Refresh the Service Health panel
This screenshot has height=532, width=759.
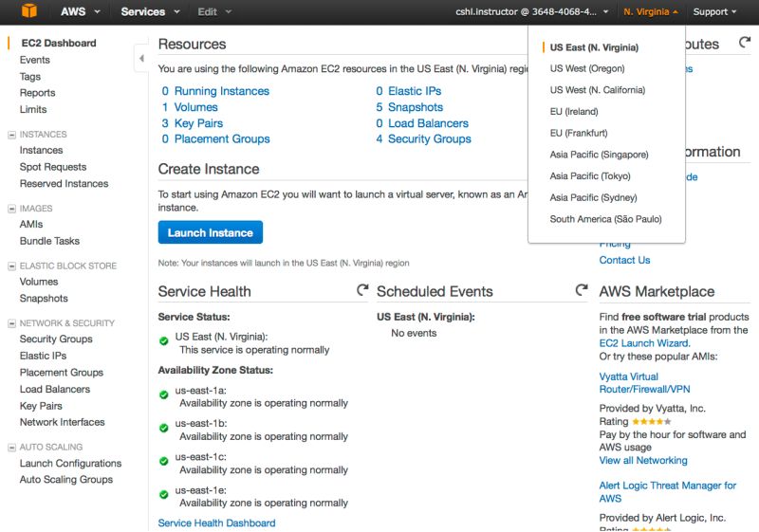(x=362, y=289)
